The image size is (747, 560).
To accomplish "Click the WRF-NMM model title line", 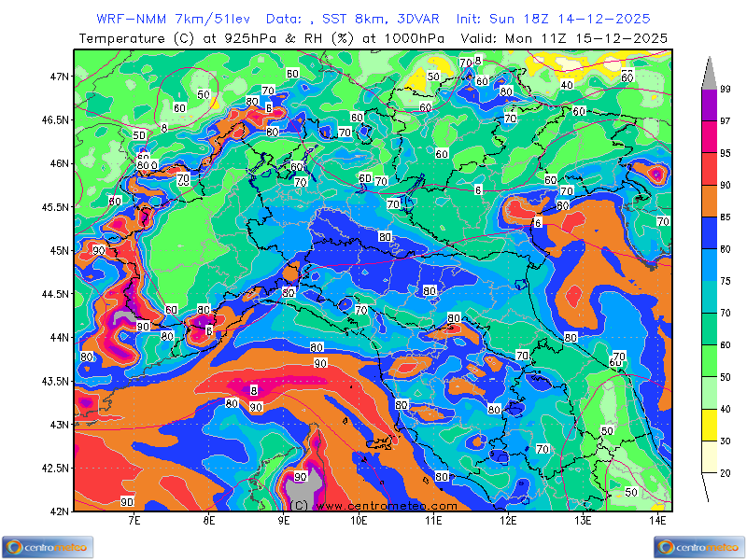I will coord(373,19).
